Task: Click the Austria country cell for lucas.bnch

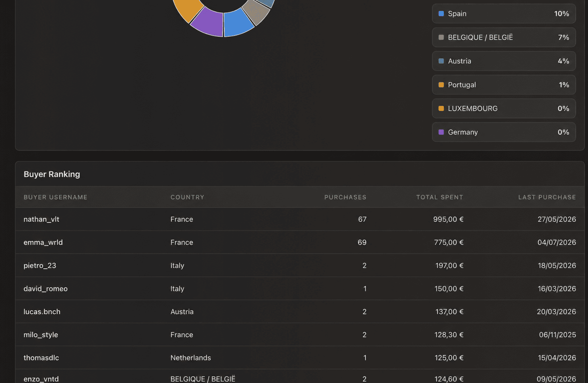Action: point(182,311)
